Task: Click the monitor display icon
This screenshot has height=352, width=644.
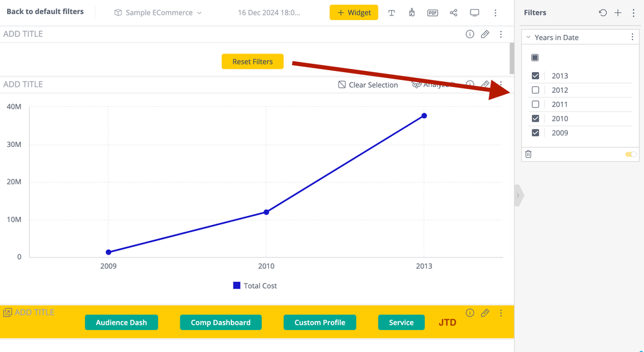Action: (x=474, y=13)
